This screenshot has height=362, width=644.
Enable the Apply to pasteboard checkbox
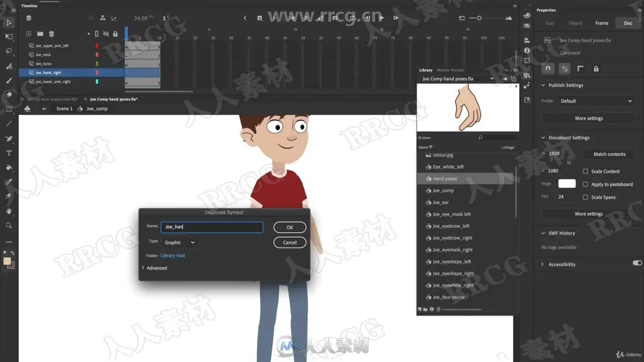click(585, 185)
